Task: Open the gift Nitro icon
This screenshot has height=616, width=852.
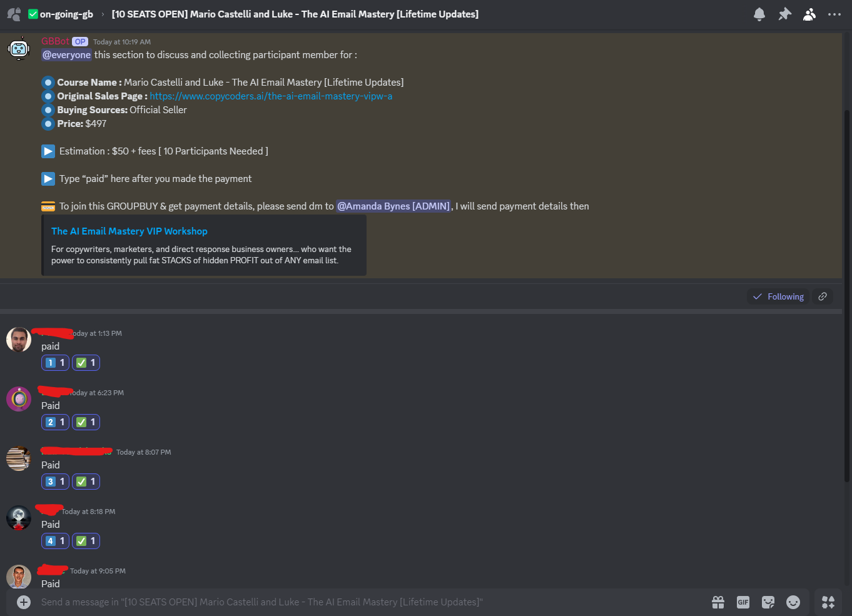Action: pyautogui.click(x=718, y=602)
